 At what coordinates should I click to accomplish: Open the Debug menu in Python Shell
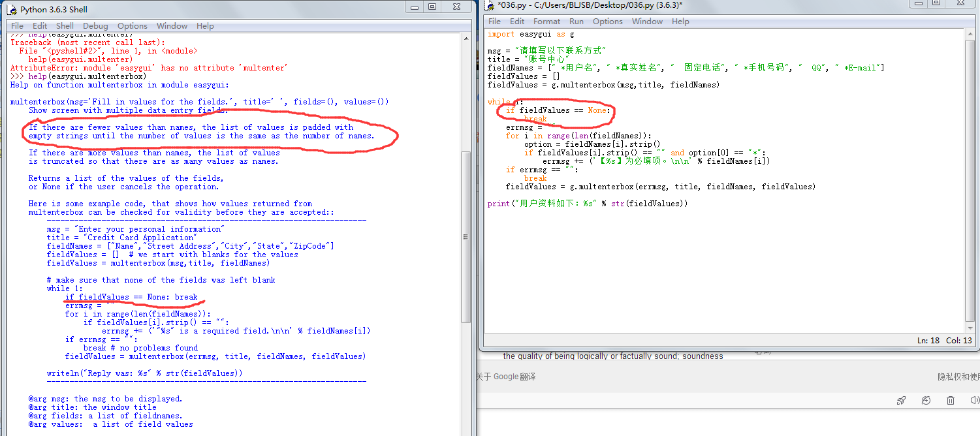95,26
